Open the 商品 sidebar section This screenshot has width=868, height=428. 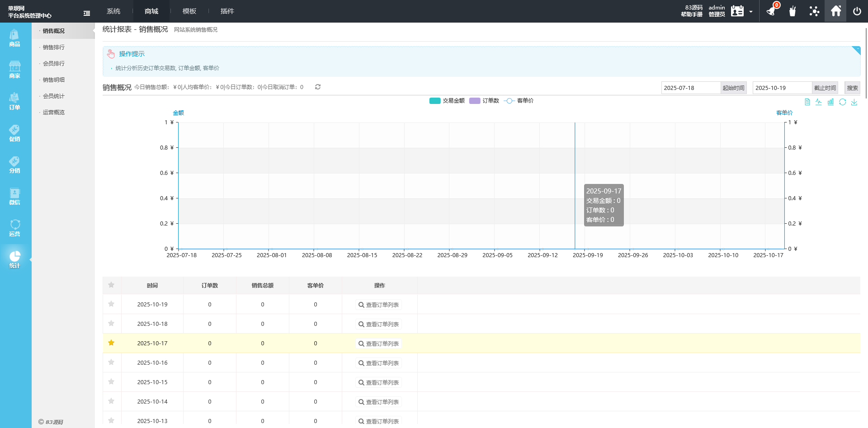pyautogui.click(x=14, y=38)
